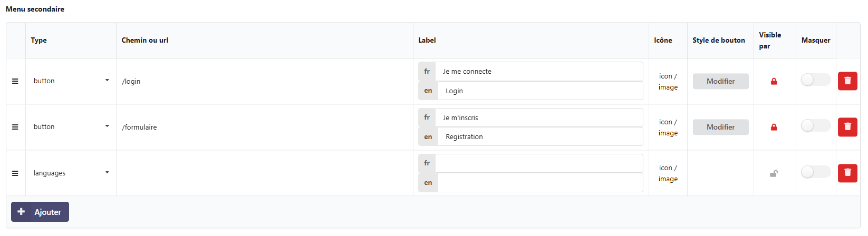Open the Type dropdown of the /login row
Screen dimensions: 868x236
(71, 81)
